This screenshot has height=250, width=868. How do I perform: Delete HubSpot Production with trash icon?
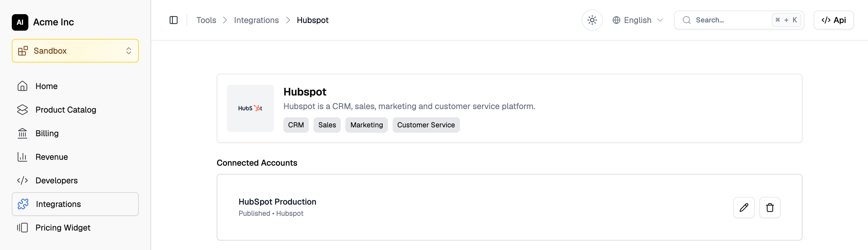coord(770,208)
